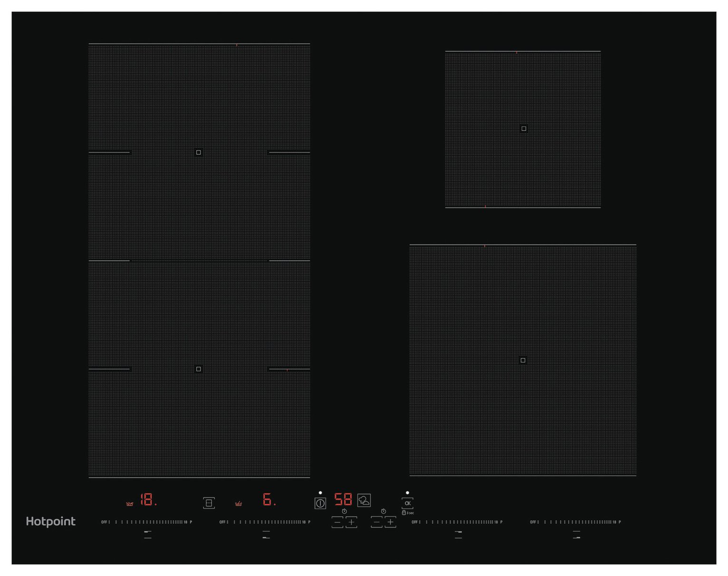Screen dimensions: 728x576
Task: Set first zone slider to OFF
Action: point(105,522)
